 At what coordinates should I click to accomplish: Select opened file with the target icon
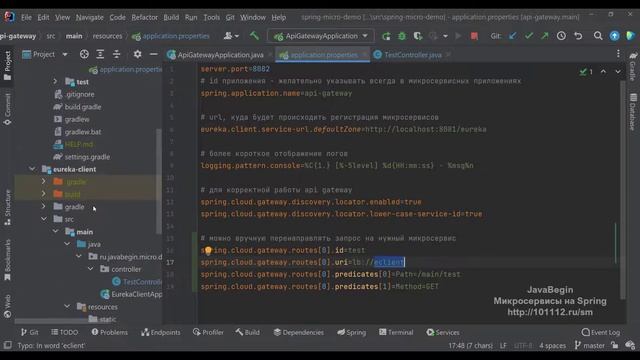(84, 54)
